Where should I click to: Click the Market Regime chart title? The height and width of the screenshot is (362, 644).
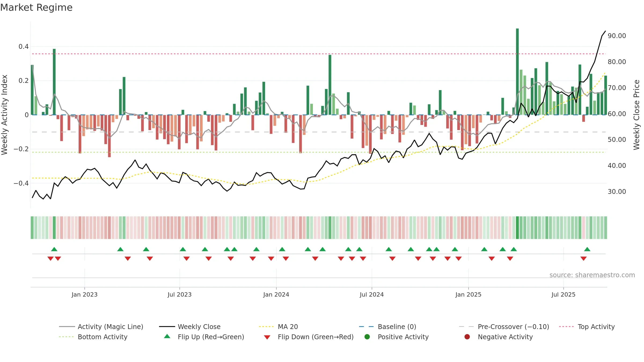coord(36,8)
